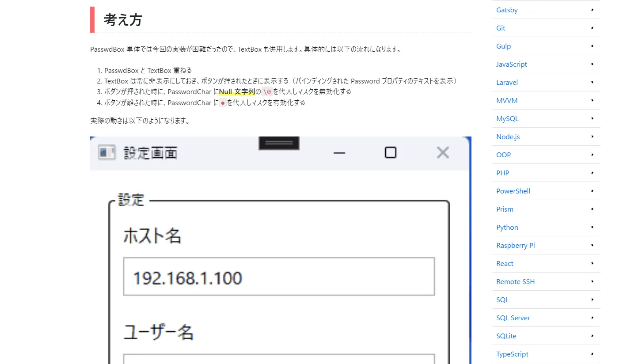Open the OOP category link
642x364 pixels.
503,155
